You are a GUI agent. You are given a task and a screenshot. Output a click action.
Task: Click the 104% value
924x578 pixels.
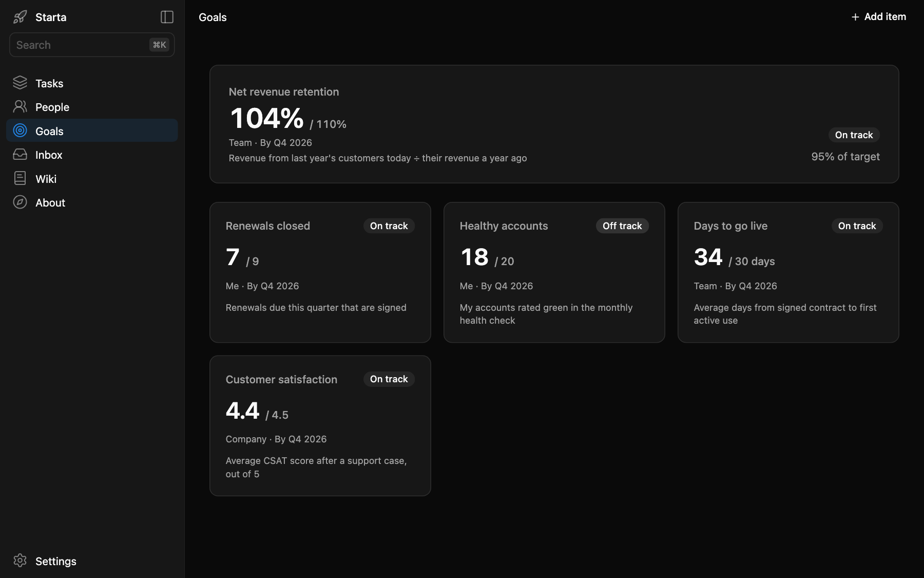tap(267, 118)
